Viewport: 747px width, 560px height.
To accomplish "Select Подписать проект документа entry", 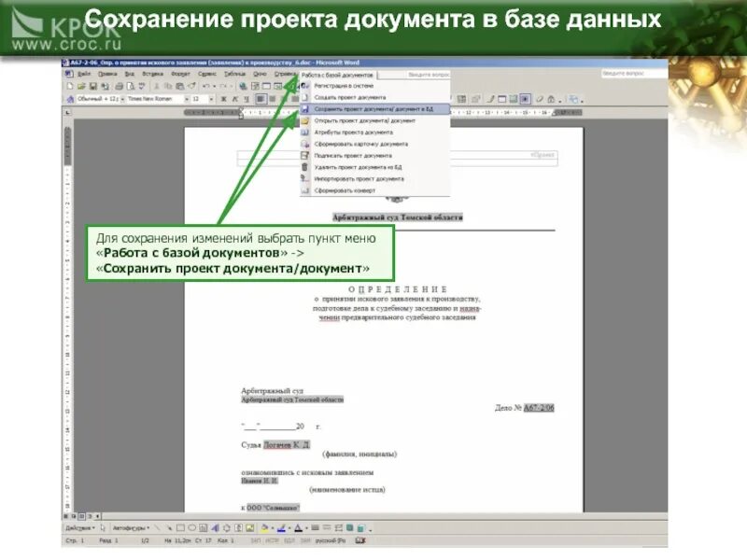I will (375, 155).
